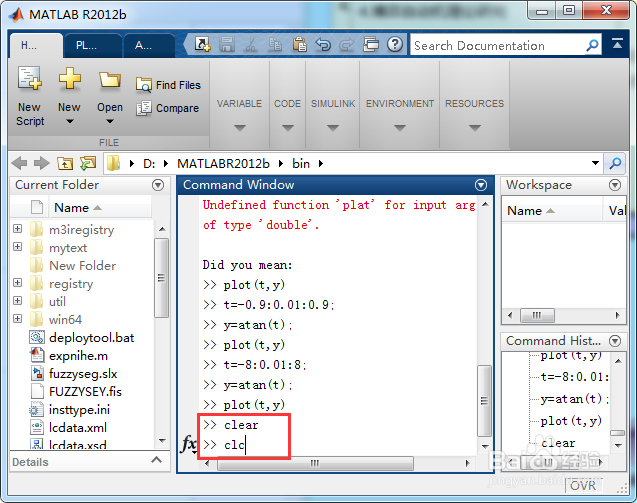Click the Undo arrow icon

pos(323,44)
